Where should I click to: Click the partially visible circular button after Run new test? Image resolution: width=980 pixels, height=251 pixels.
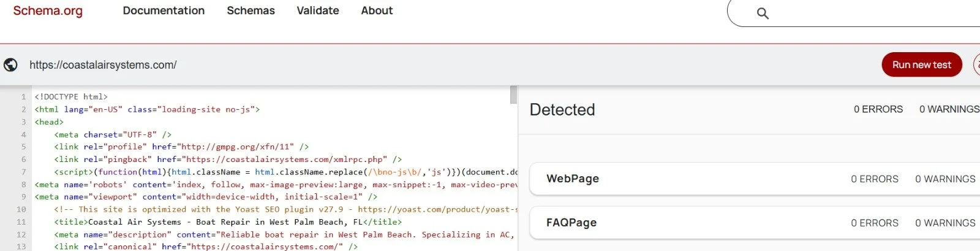pyautogui.click(x=976, y=65)
